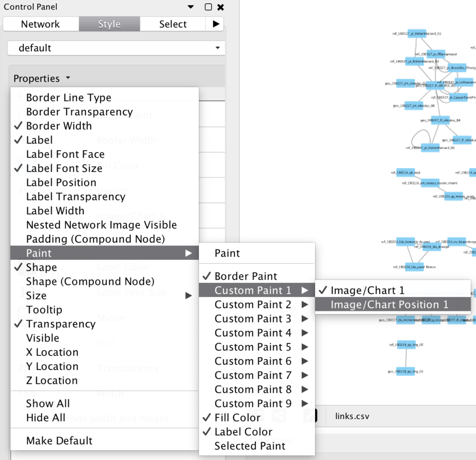
Task: Expand Custom Paint 8 submenu
Action: tap(257, 389)
